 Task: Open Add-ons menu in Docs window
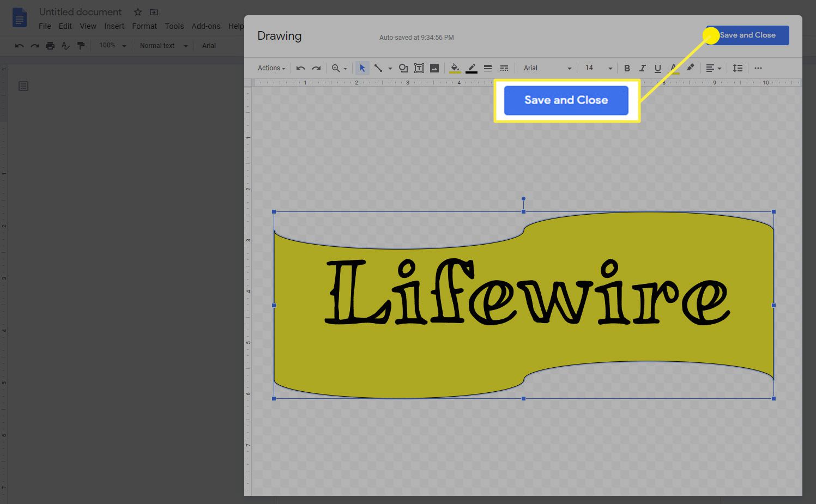pyautogui.click(x=206, y=26)
